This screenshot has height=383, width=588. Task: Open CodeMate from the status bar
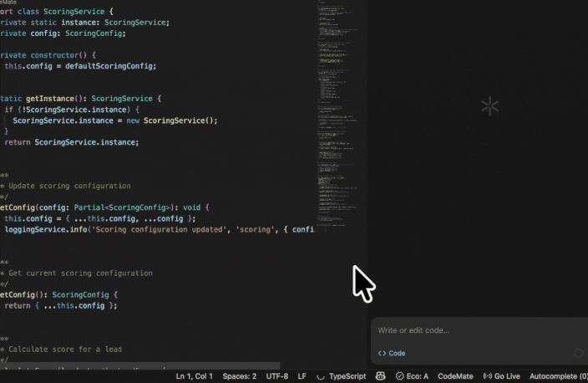pos(455,376)
